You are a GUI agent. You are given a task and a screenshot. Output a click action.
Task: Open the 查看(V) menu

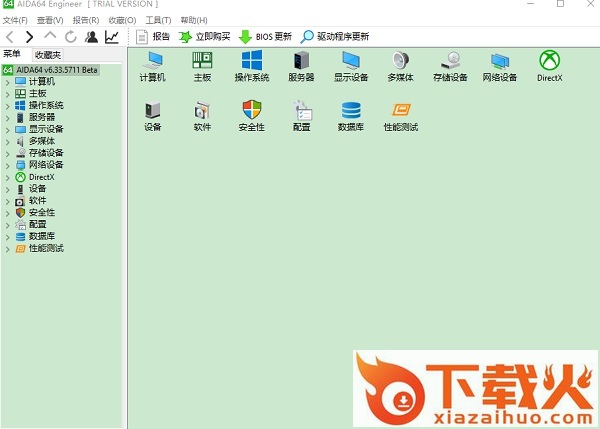pos(49,20)
